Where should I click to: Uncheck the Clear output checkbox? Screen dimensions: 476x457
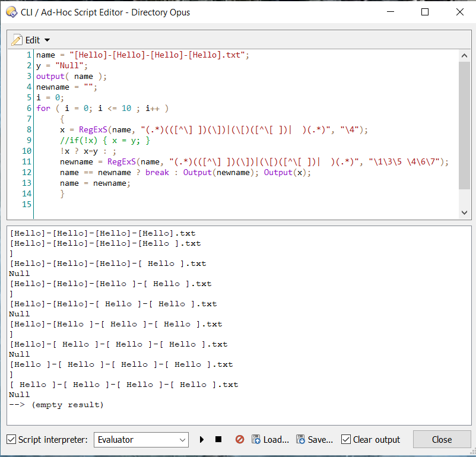pyautogui.click(x=346, y=440)
